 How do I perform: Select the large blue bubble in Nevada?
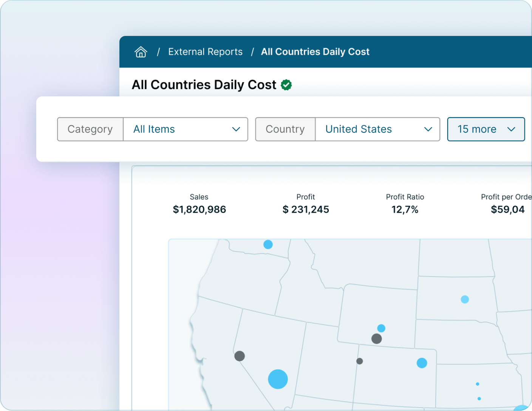point(278,379)
